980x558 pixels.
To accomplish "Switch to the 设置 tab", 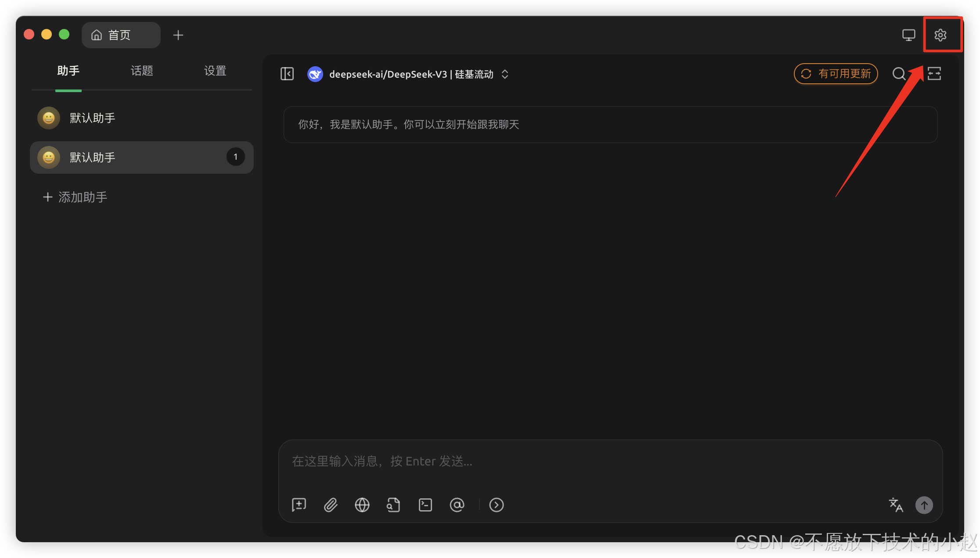I will point(215,71).
